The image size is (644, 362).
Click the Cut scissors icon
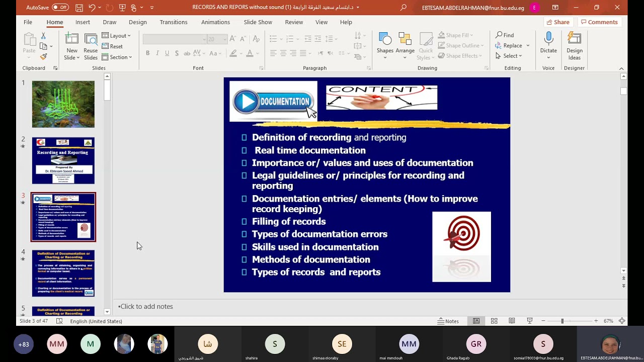click(43, 36)
